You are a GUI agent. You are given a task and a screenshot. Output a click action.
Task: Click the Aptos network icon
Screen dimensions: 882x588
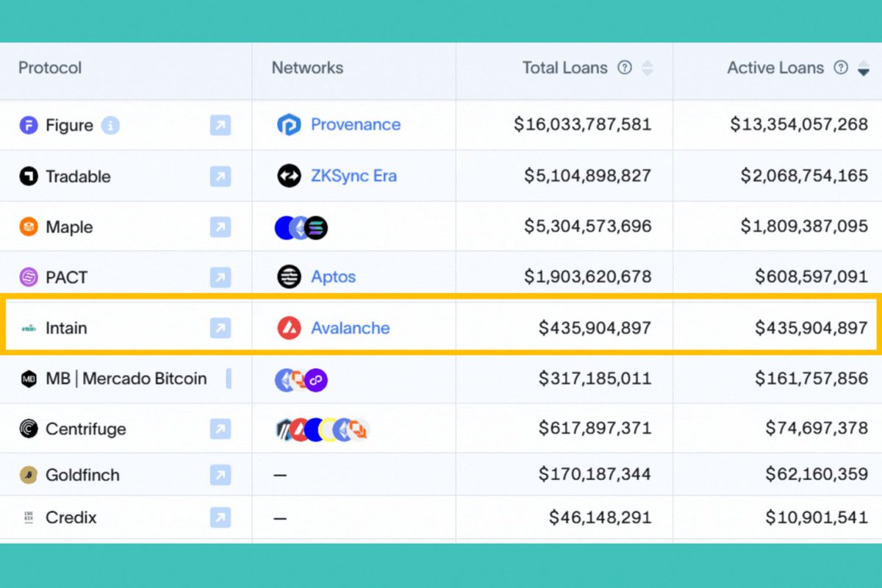point(289,277)
